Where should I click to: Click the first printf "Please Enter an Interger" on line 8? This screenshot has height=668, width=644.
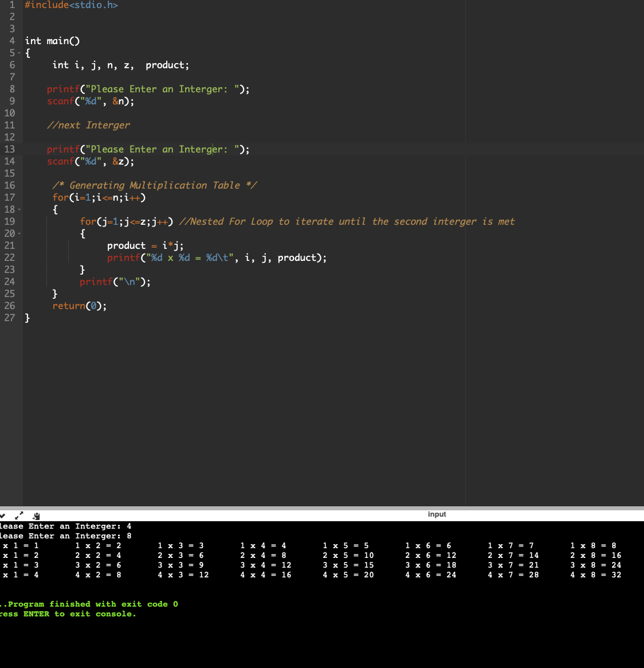point(148,89)
